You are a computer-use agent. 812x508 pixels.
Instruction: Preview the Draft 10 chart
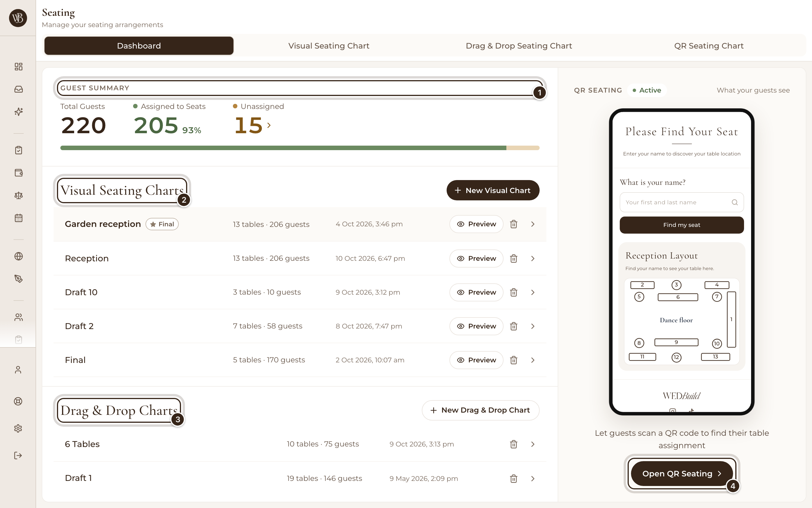tap(476, 292)
